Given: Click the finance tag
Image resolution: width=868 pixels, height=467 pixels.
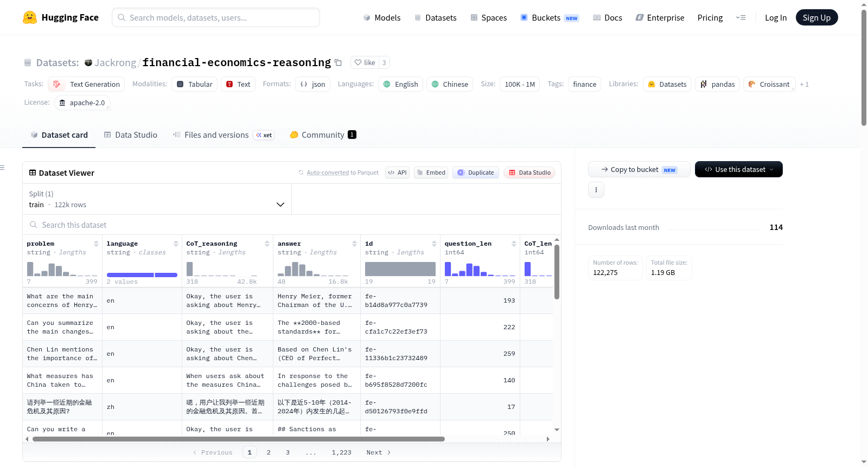Looking at the screenshot, I should (584, 84).
